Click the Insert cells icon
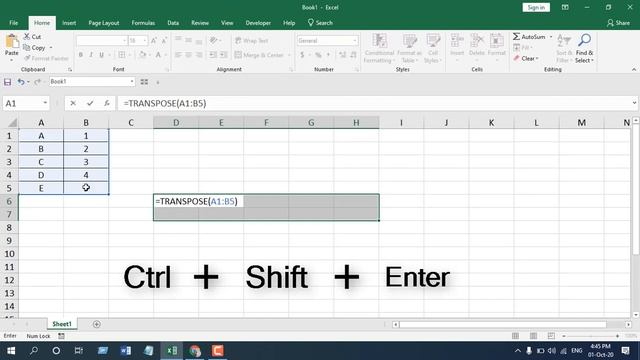This screenshot has height=360, width=640. pyautogui.click(x=457, y=41)
